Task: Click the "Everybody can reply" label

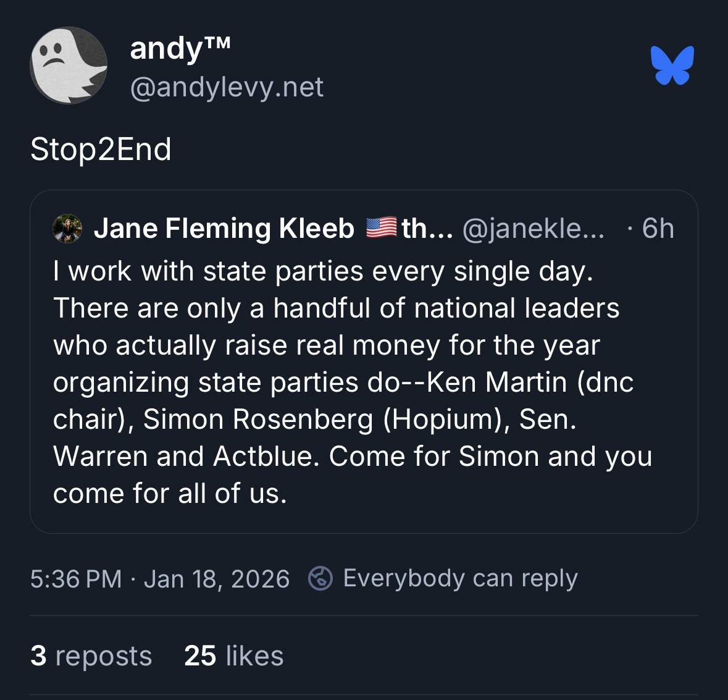Action: point(460,578)
